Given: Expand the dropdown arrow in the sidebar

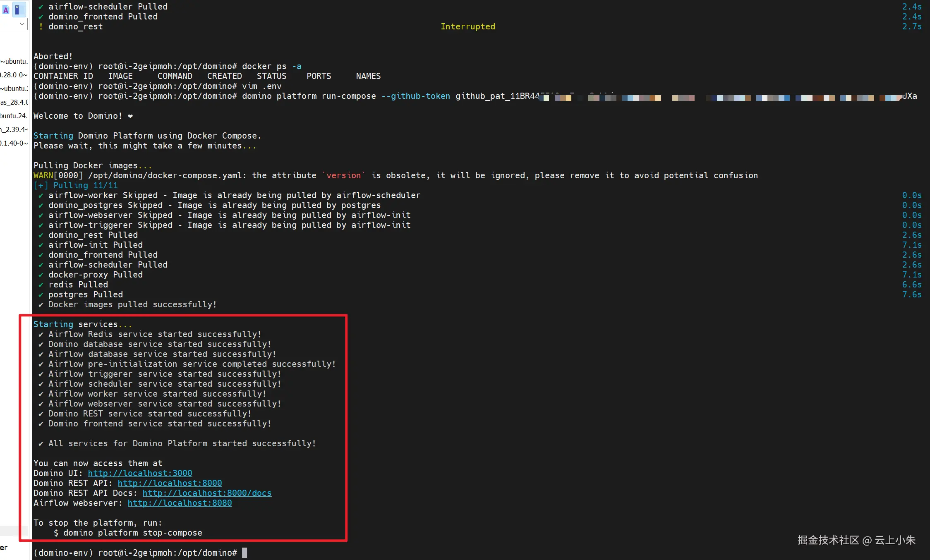Looking at the screenshot, I should [x=22, y=24].
